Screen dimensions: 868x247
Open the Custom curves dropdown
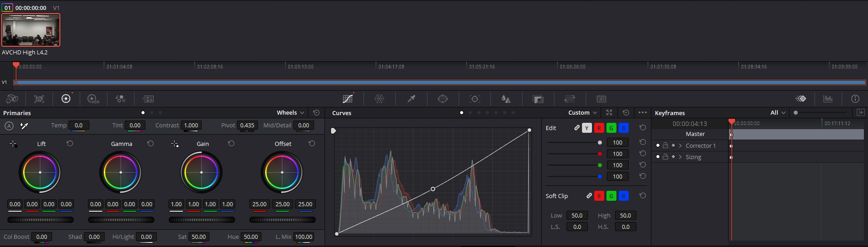tap(582, 113)
